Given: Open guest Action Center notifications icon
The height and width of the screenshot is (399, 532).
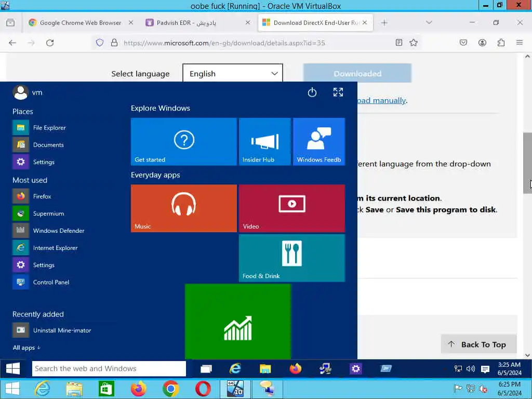Looking at the screenshot, I should pos(485,369).
